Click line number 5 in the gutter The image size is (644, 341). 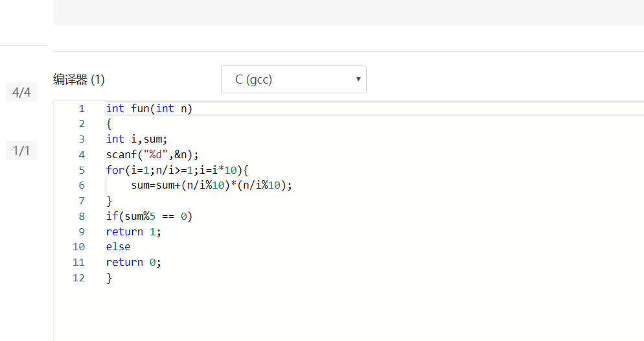click(x=82, y=170)
